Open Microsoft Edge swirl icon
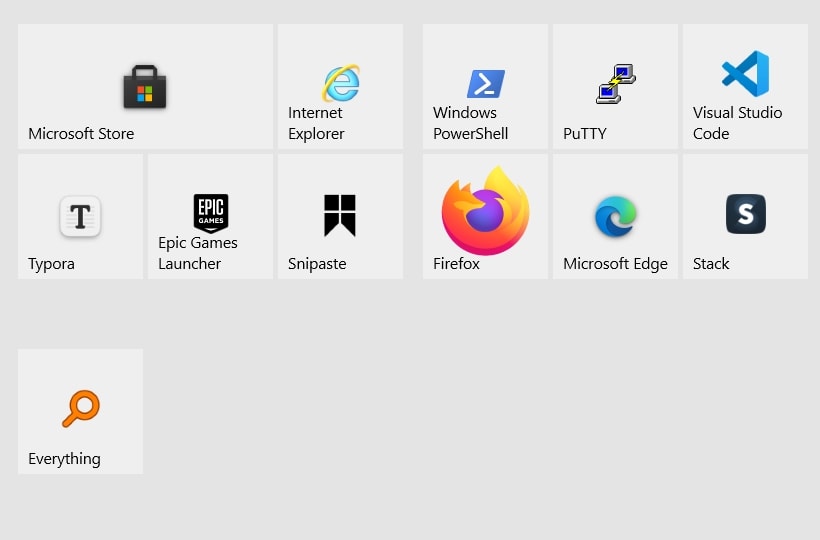The width and height of the screenshot is (820, 540). (616, 216)
